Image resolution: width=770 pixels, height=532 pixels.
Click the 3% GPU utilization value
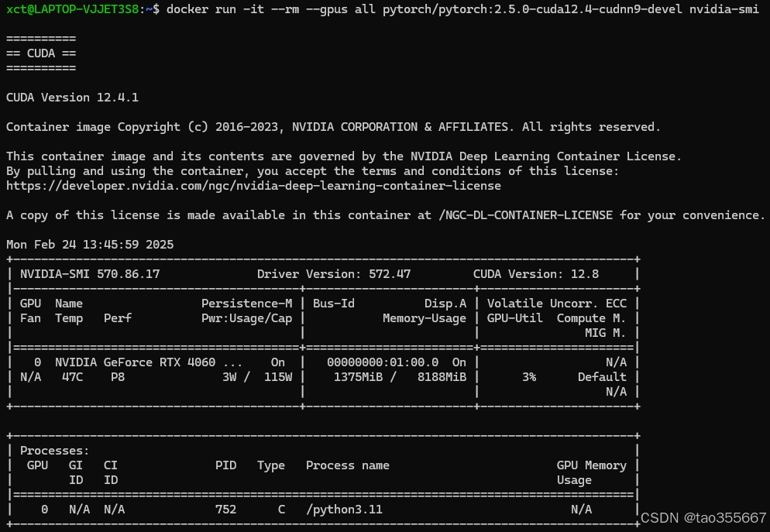click(x=529, y=377)
